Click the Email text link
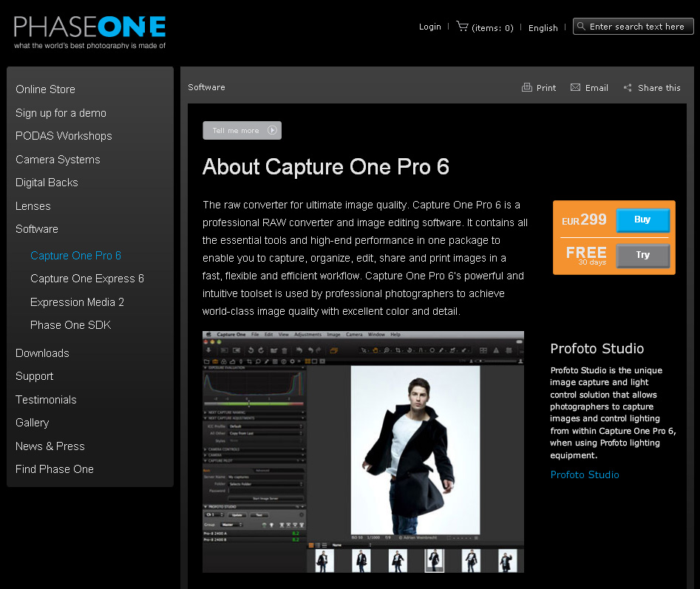The width and height of the screenshot is (700, 589). 597,88
